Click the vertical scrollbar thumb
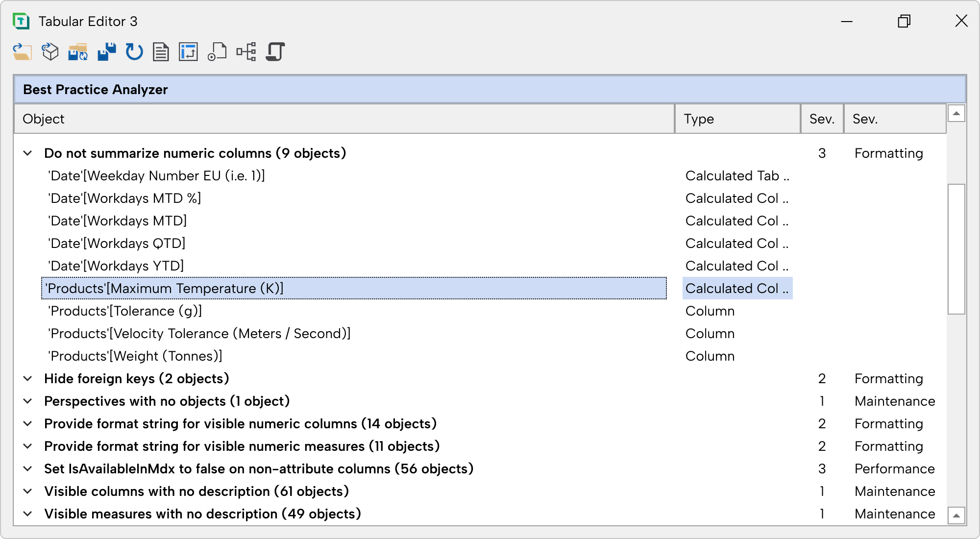This screenshot has height=539, width=980. tap(956, 249)
